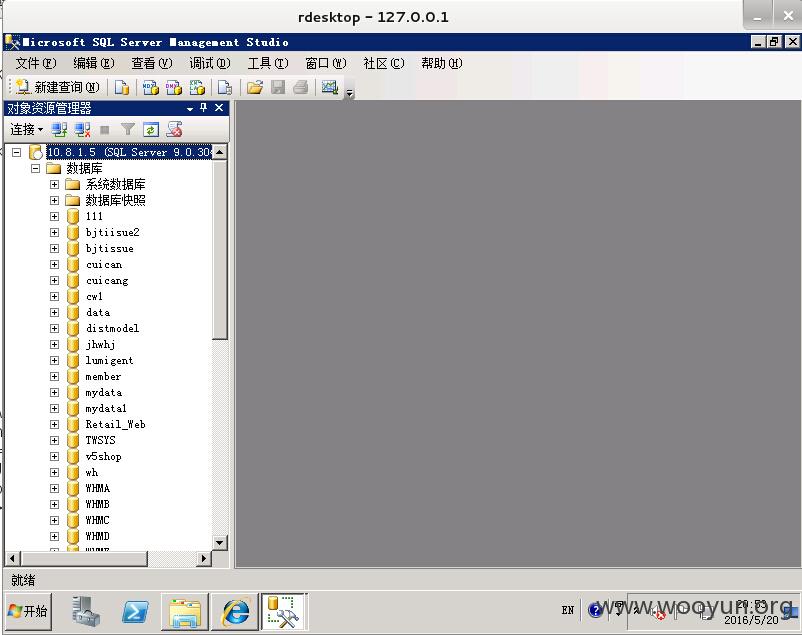Open the 工具(T) menu
Screen dimensions: 802x635
pos(268,63)
